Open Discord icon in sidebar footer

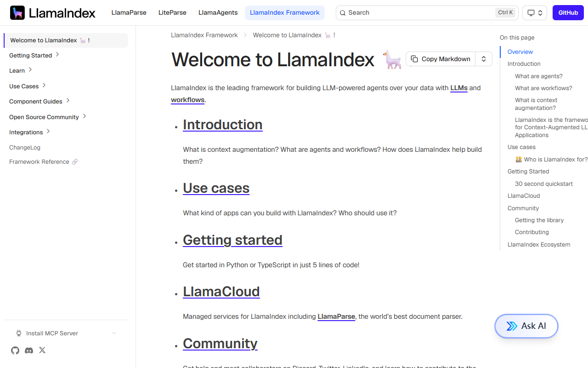pos(29,351)
